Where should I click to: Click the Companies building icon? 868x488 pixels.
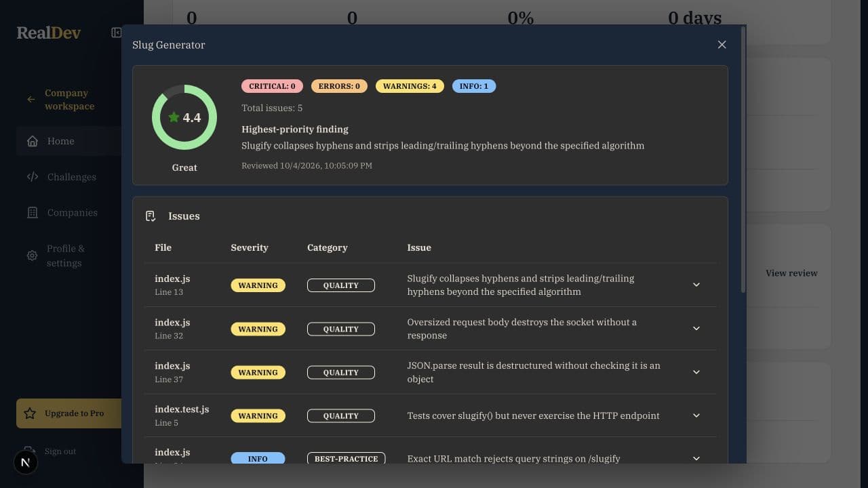pos(32,213)
